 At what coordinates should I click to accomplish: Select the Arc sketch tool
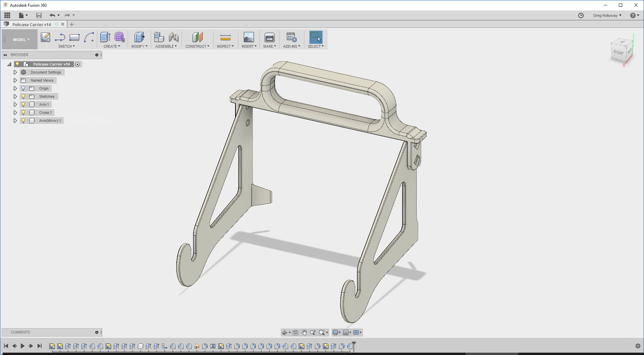pyautogui.click(x=89, y=37)
